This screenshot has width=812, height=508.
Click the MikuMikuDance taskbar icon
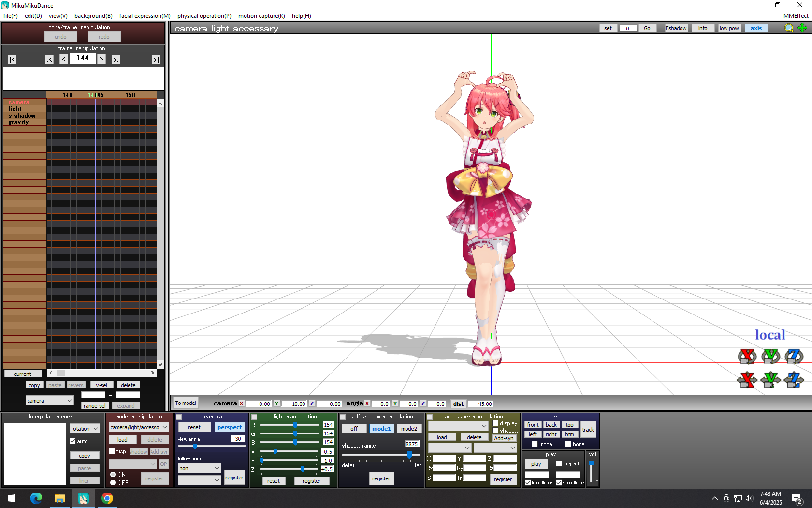coord(84,498)
